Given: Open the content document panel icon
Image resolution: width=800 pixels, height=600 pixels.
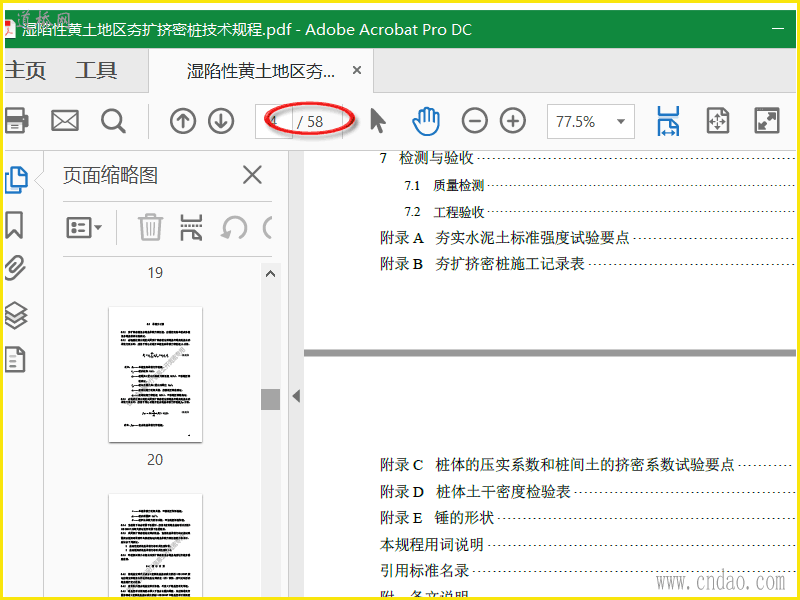Looking at the screenshot, I should [x=15, y=360].
